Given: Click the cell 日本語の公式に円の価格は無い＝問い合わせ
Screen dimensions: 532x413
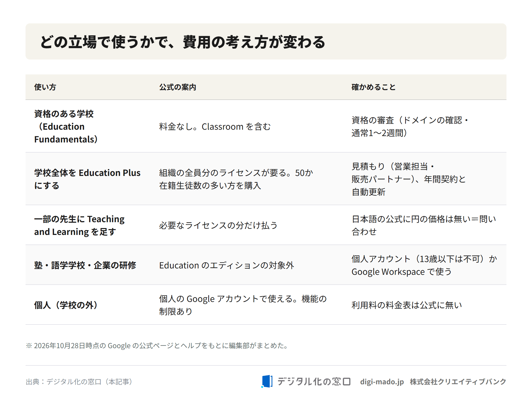Looking at the screenshot, I should coord(424,225).
